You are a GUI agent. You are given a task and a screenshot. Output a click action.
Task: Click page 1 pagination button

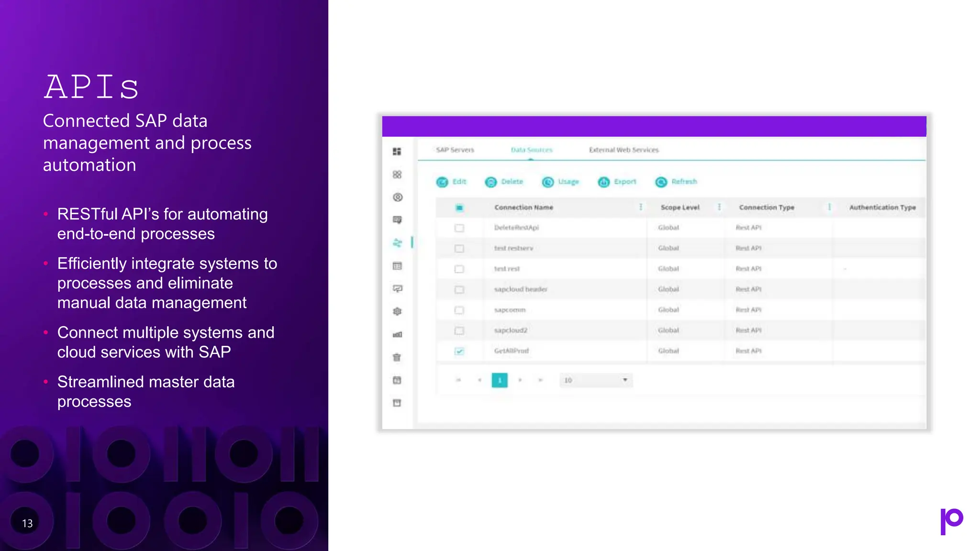[500, 380]
